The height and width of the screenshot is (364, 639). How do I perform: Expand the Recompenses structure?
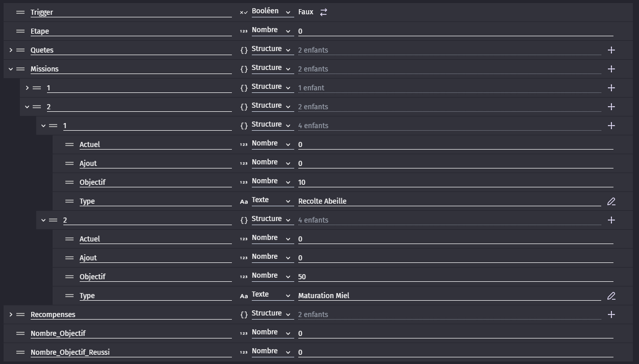11,314
